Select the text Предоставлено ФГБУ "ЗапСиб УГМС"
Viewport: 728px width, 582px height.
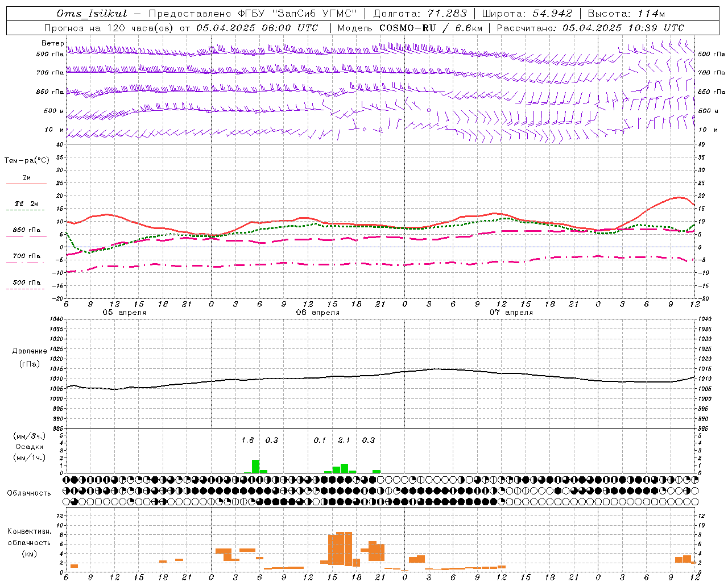click(253, 14)
